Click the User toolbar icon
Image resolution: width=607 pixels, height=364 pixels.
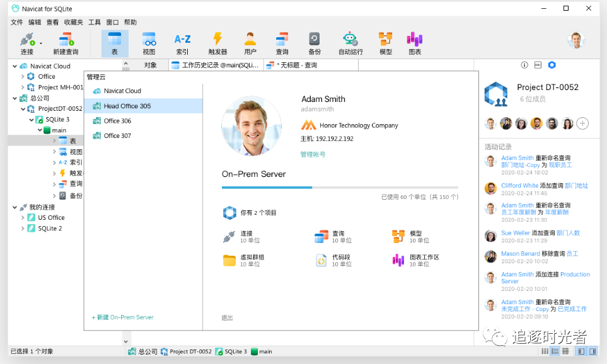click(250, 43)
